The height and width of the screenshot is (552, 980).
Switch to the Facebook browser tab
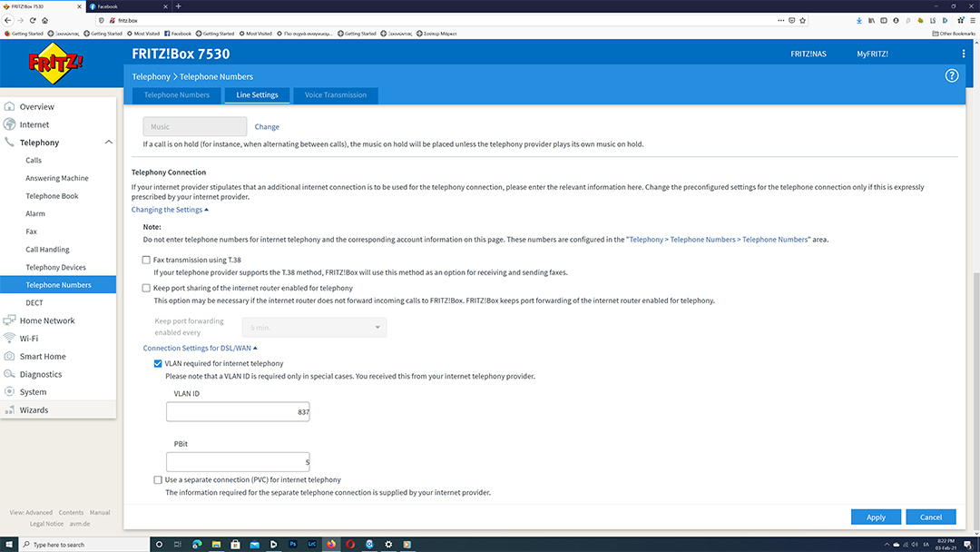[x=128, y=6]
